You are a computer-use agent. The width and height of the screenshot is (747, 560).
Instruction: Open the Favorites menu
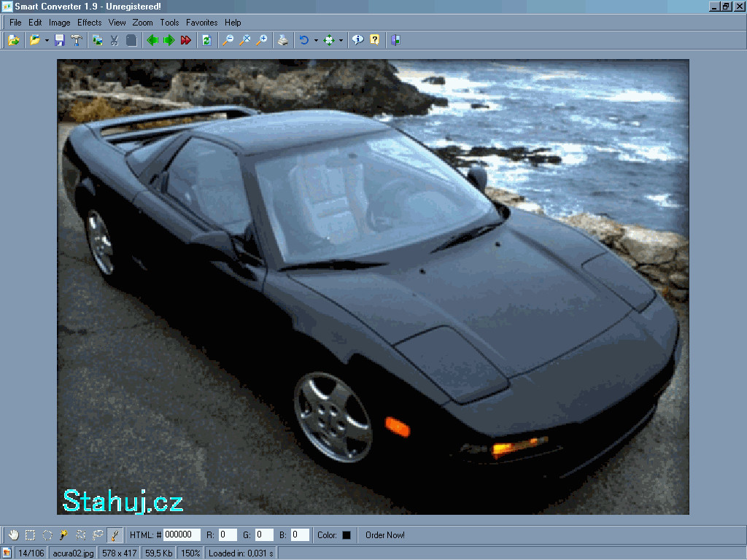click(x=201, y=23)
